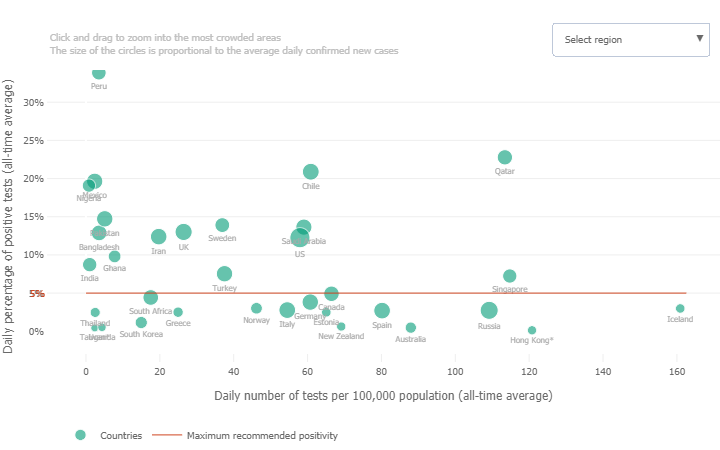The image size is (720, 450).
Task: Click the red legend line marker
Action: click(x=167, y=436)
